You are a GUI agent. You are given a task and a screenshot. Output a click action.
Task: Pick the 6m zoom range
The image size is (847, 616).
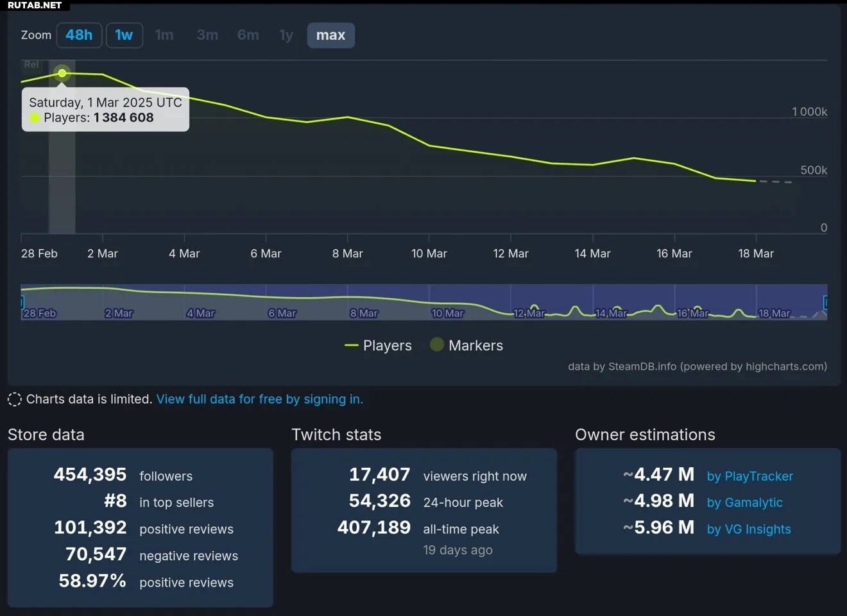click(248, 35)
